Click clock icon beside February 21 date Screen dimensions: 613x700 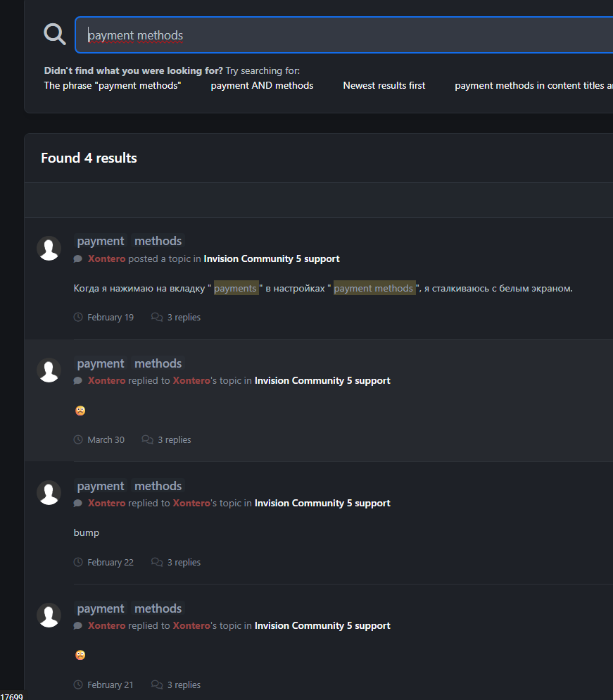click(x=78, y=685)
